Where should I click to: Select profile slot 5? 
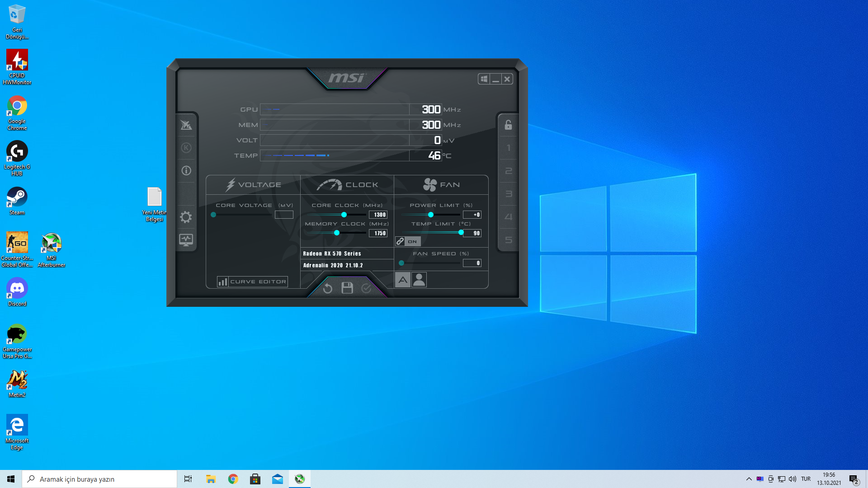509,240
